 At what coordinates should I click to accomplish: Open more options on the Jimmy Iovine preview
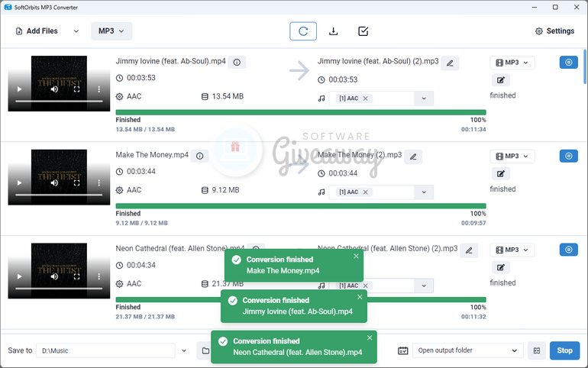click(99, 89)
